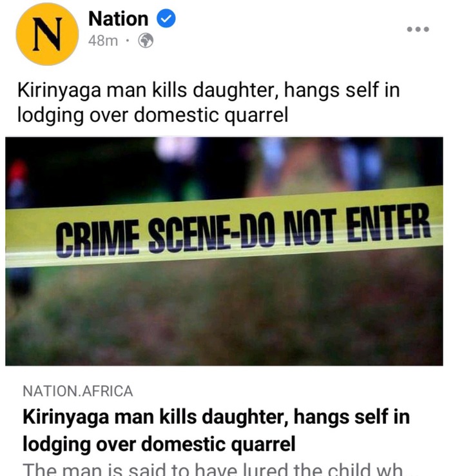Open the bold article headline link
This screenshot has width=464, height=476.
point(216,430)
